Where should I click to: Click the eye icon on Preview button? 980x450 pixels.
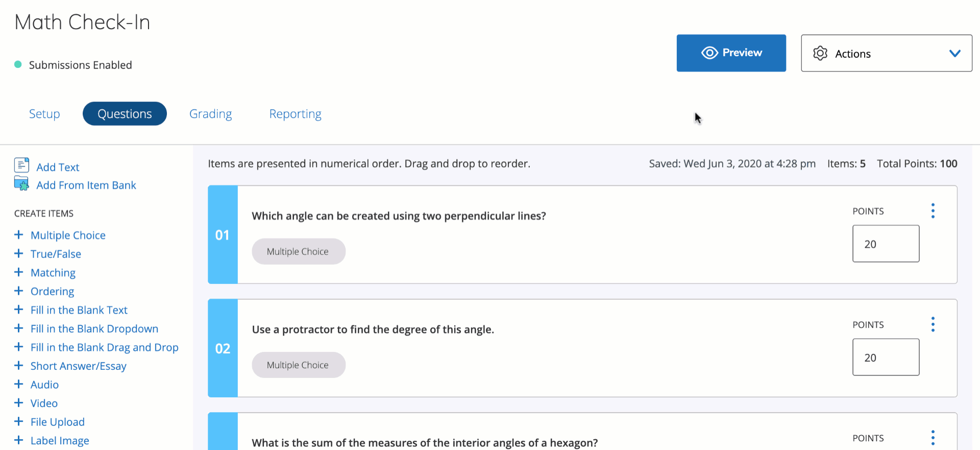point(709,53)
